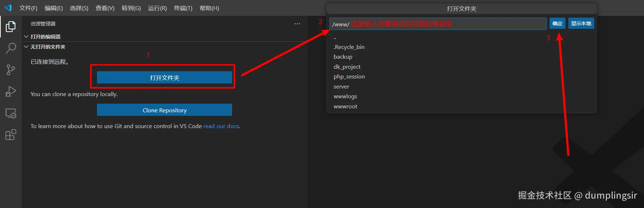This screenshot has height=208, width=644.
Task: Open the 终端(T) menu
Action: (x=183, y=8)
